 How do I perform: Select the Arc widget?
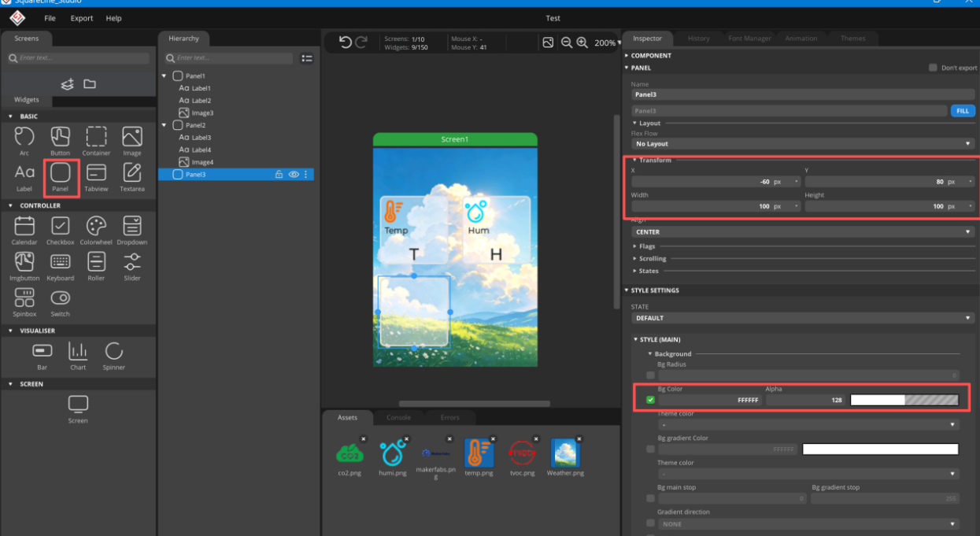[x=24, y=141]
